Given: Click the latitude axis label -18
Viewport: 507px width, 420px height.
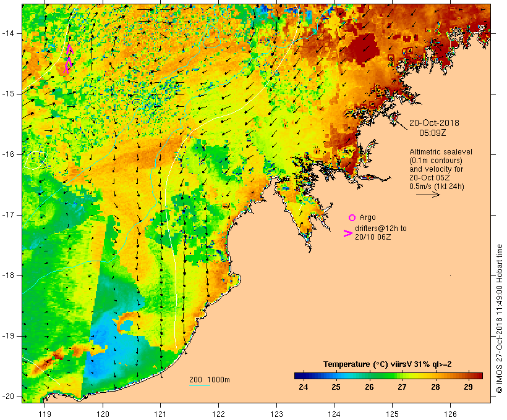Looking at the screenshot, I should pos(7,275).
